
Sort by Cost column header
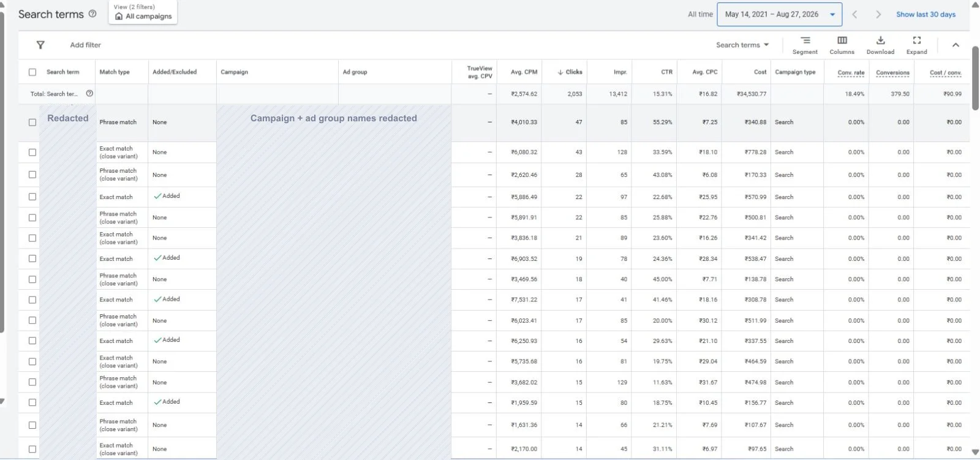click(760, 72)
